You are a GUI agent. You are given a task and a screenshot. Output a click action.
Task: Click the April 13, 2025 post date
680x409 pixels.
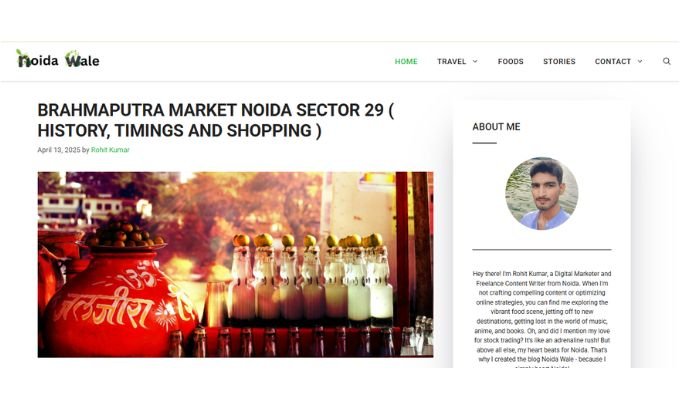[x=59, y=150]
